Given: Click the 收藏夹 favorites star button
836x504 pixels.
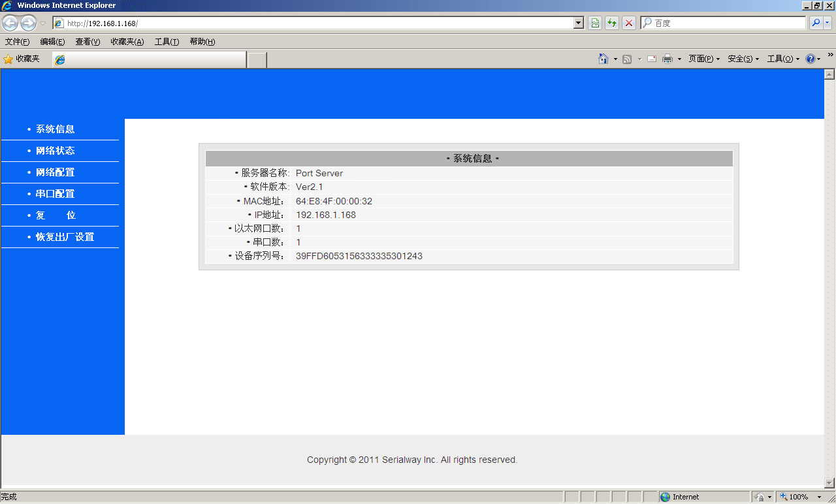Looking at the screenshot, I should point(22,59).
